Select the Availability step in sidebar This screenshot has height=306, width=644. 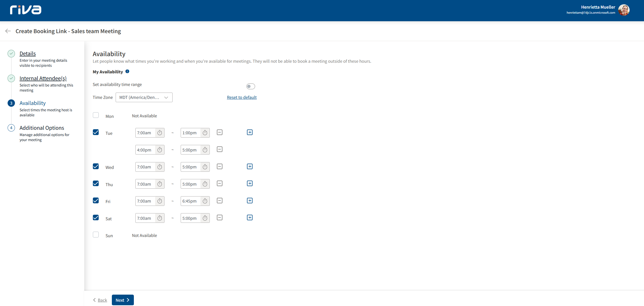click(x=33, y=103)
